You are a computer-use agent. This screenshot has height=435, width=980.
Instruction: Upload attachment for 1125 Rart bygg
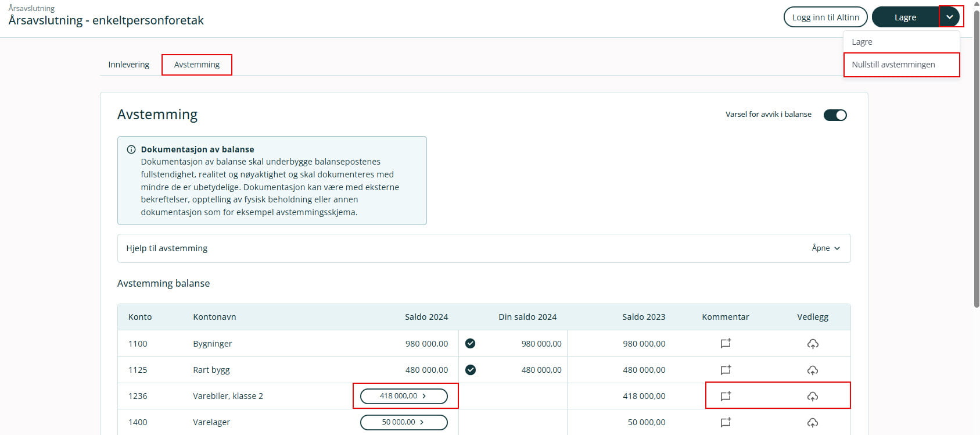point(812,370)
